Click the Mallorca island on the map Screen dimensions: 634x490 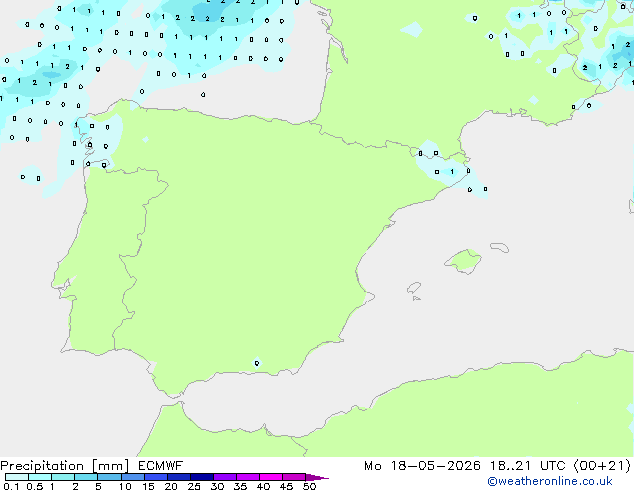[464, 261]
